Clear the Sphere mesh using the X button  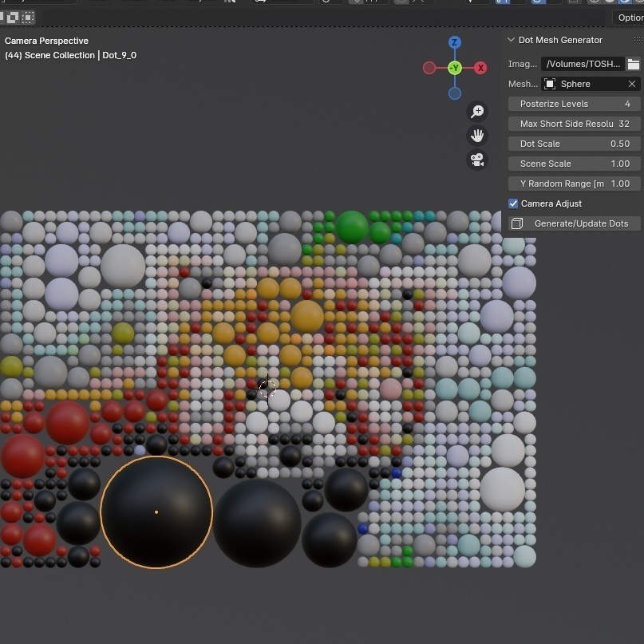pos(631,83)
